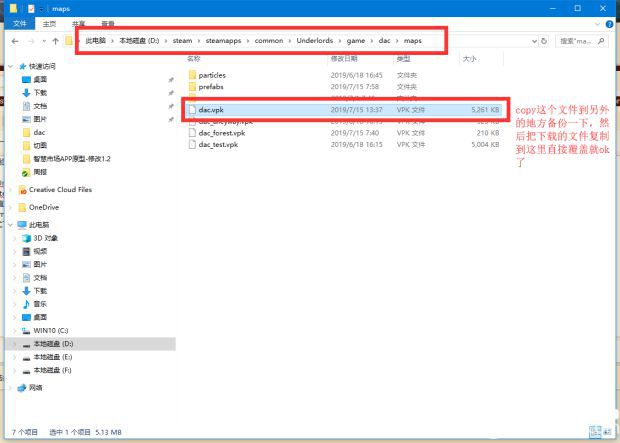
Task: Open OneDrive in navigation pane
Action: 43,207
